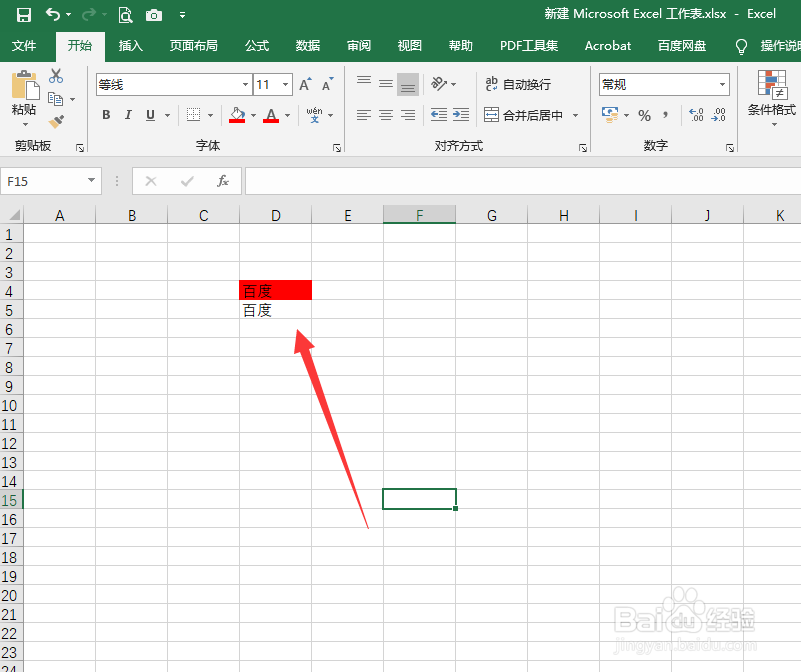Switch to the 视图 tab
The height and width of the screenshot is (672, 801).
pyautogui.click(x=410, y=46)
